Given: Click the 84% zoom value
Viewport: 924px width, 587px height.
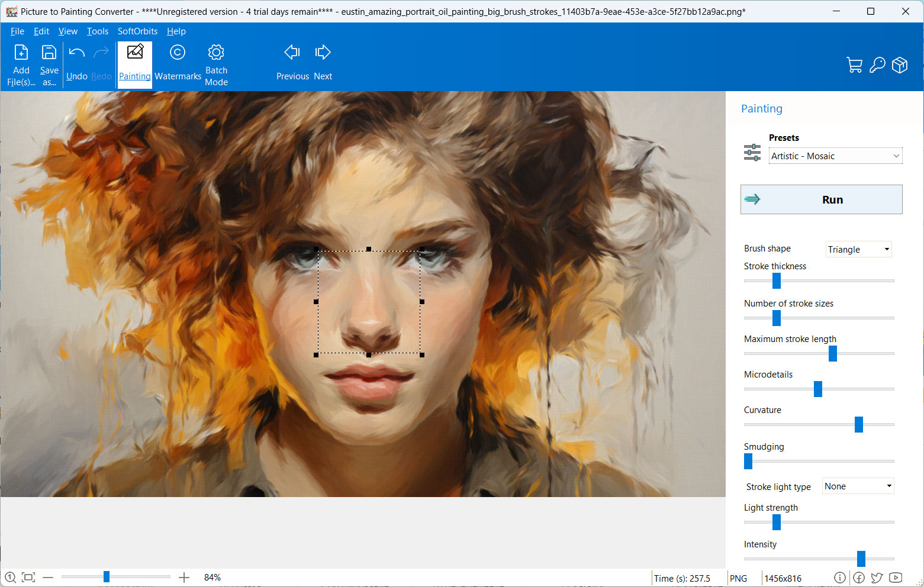Looking at the screenshot, I should point(213,578).
